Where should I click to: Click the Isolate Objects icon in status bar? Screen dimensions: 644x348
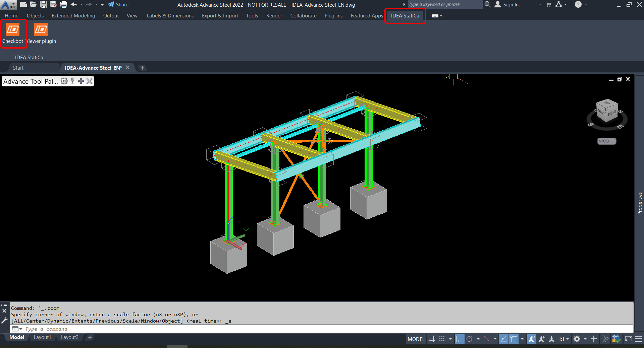coord(605,339)
